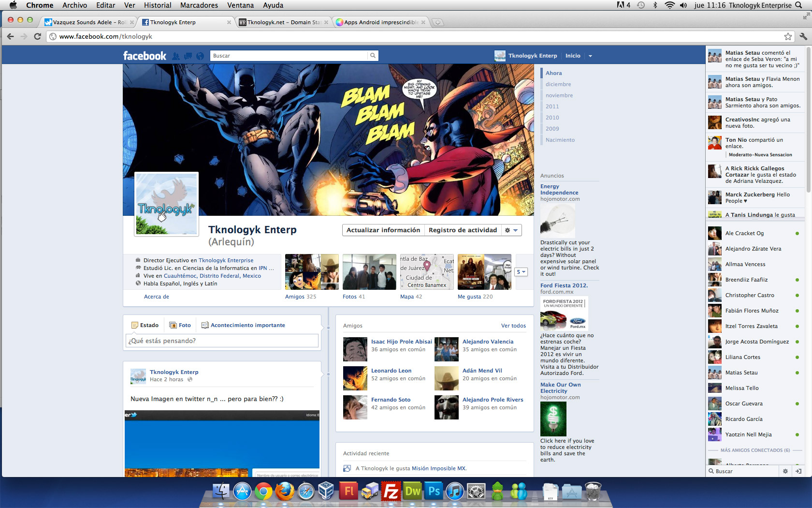
Task: Click Inicio in Facebook header
Action: pos(573,56)
